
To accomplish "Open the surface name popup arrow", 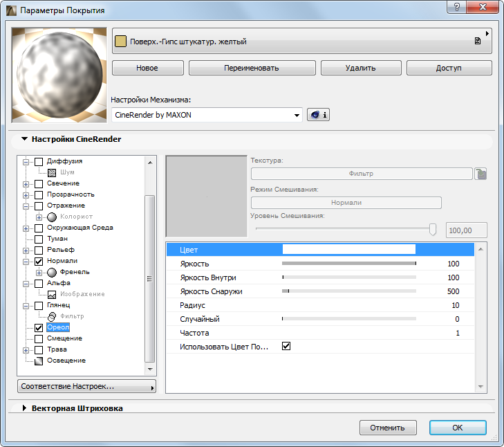I will pos(487,33).
